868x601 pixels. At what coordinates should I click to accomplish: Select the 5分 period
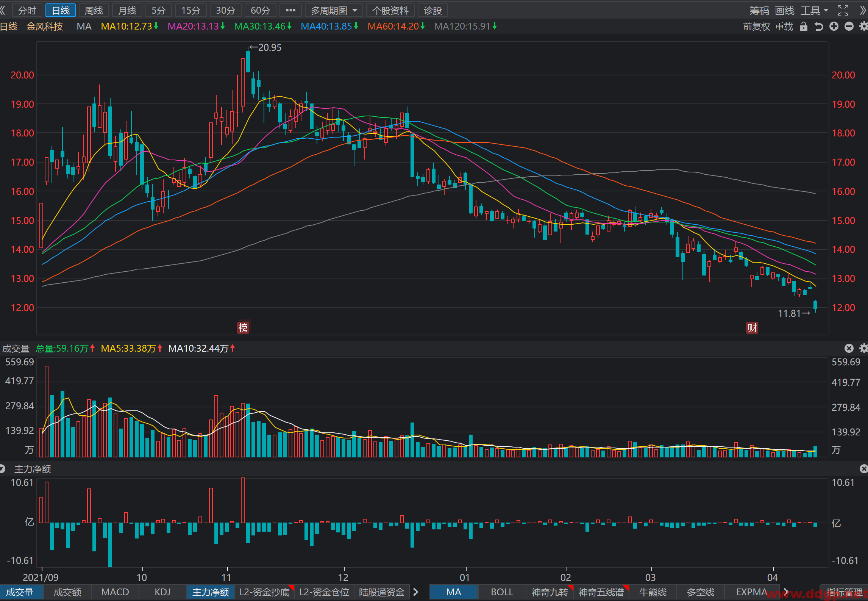click(x=158, y=11)
